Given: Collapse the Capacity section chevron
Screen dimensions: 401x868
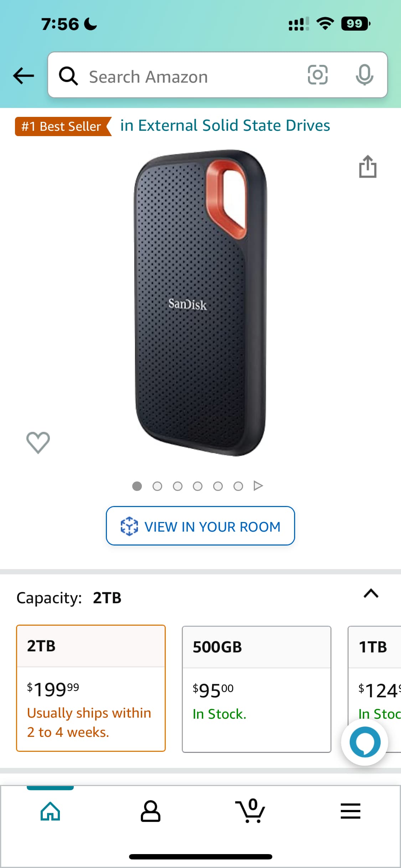Looking at the screenshot, I should pos(371,594).
